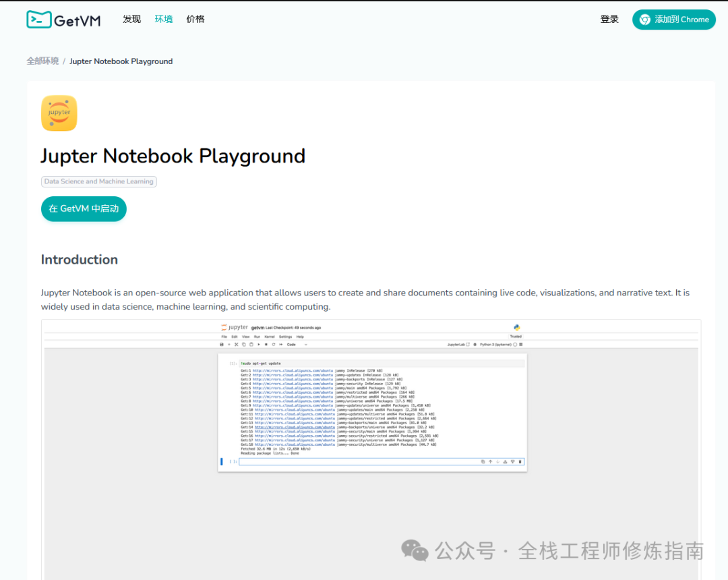
Task: Click the GetVM logo in the header
Action: click(x=63, y=20)
